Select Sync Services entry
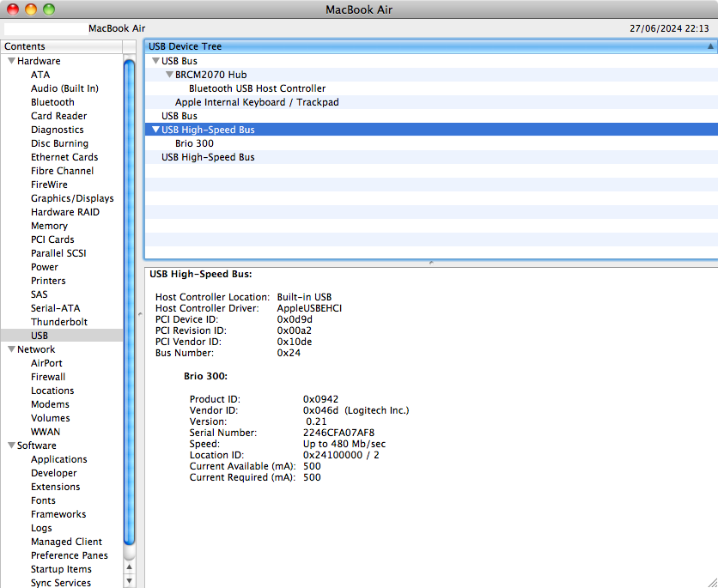718x588 pixels. click(61, 583)
